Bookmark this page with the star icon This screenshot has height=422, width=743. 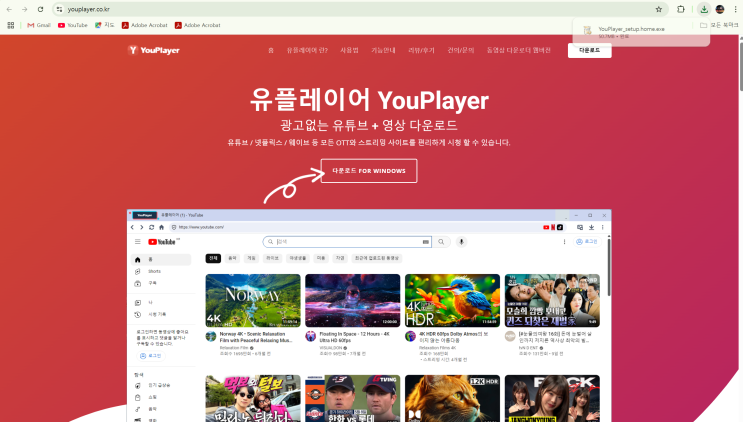click(x=659, y=9)
